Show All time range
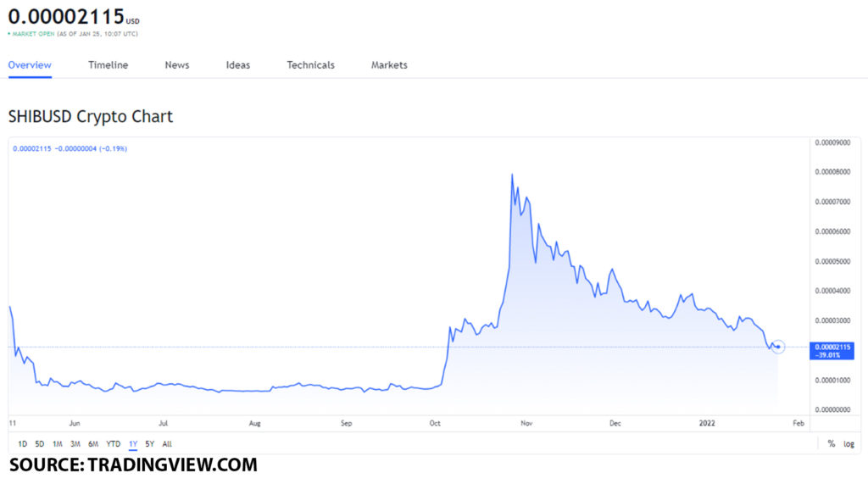 167,443
